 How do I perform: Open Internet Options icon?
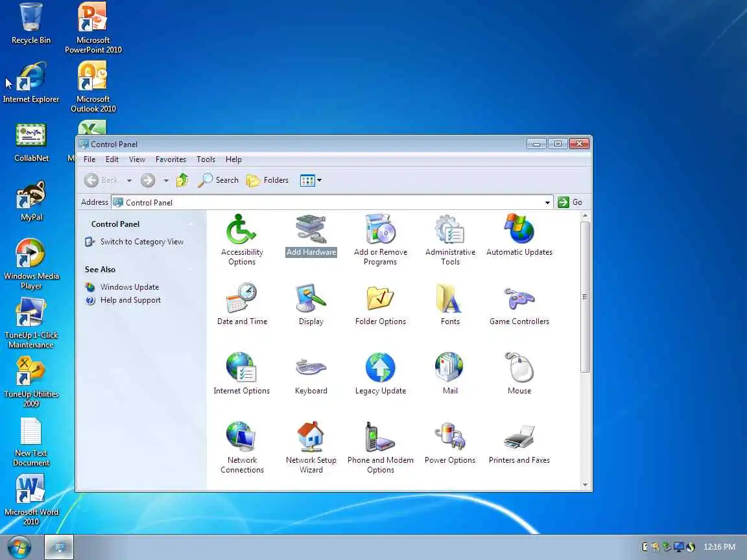point(241,374)
